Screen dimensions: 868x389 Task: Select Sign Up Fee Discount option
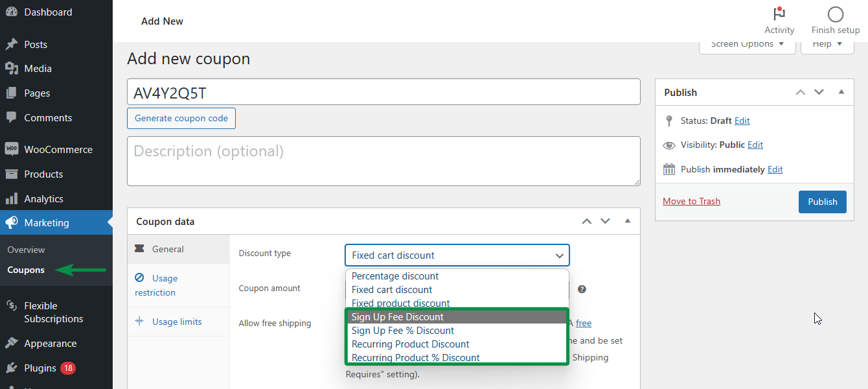(x=457, y=317)
